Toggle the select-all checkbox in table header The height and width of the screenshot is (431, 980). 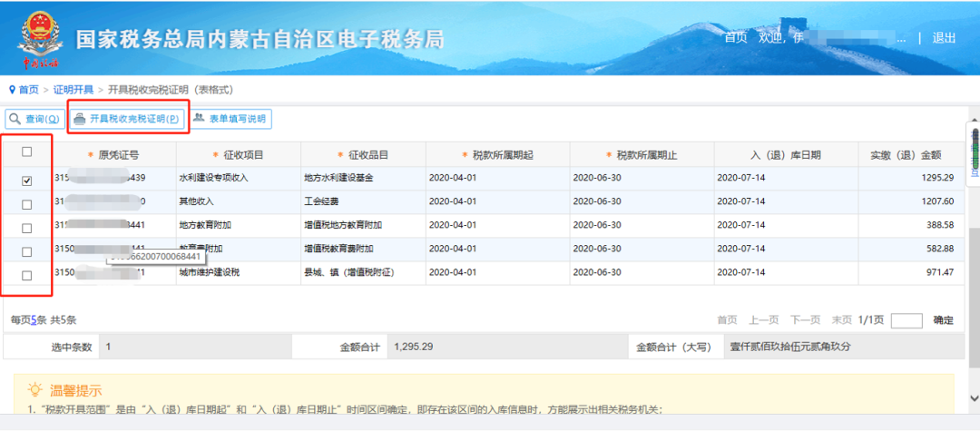tap(27, 152)
